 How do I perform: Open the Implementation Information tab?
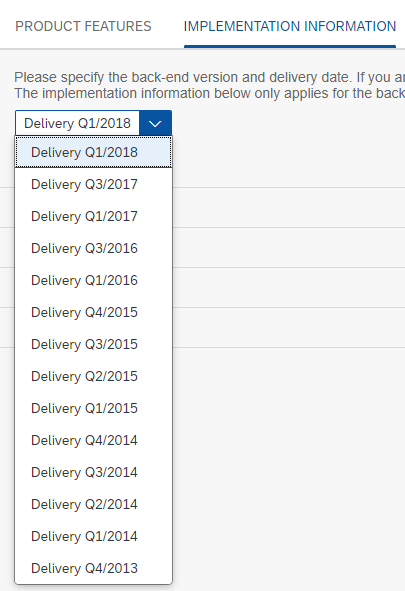[290, 26]
